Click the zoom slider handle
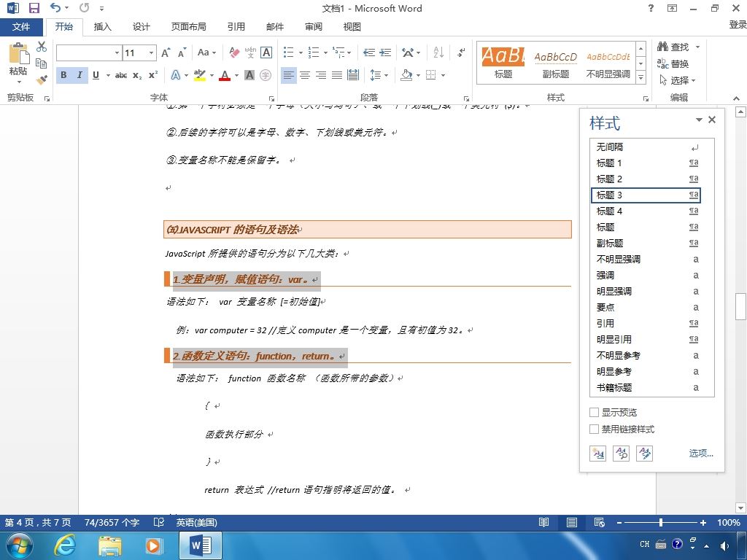 [x=661, y=522]
